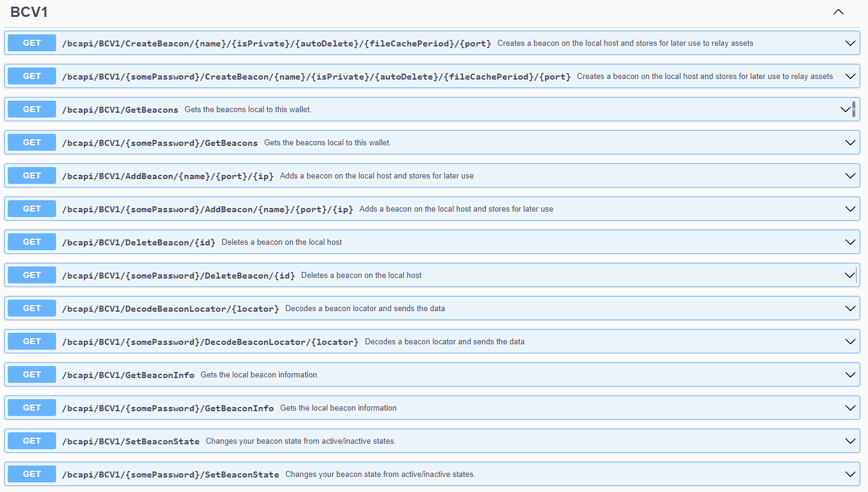Select path /bcapi/BCV1/{somePassword}/CreateBeacon/{name}/{isPrivate}/{autoDelete}/{fileCachePeriod}/{port}
This screenshot has width=868, height=492.
tap(316, 77)
